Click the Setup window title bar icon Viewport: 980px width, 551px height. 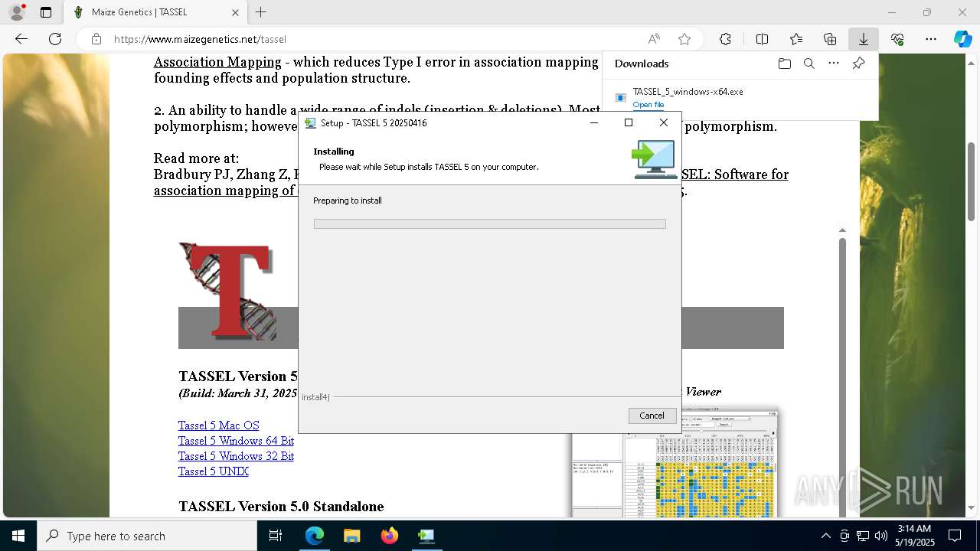(x=310, y=122)
